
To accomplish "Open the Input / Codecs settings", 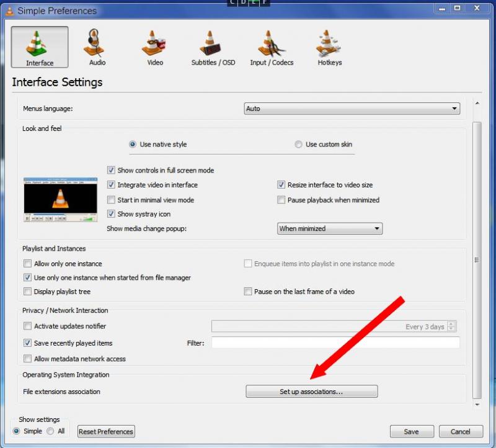I will tap(272, 47).
